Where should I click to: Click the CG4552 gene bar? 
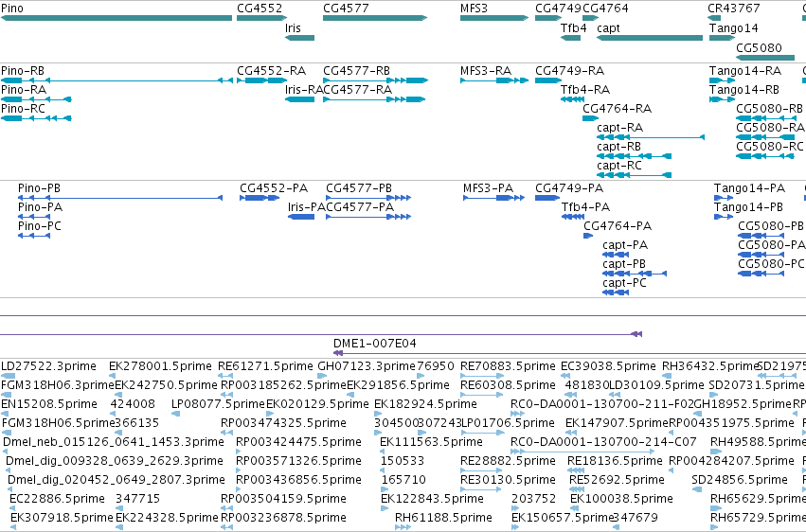260,19
